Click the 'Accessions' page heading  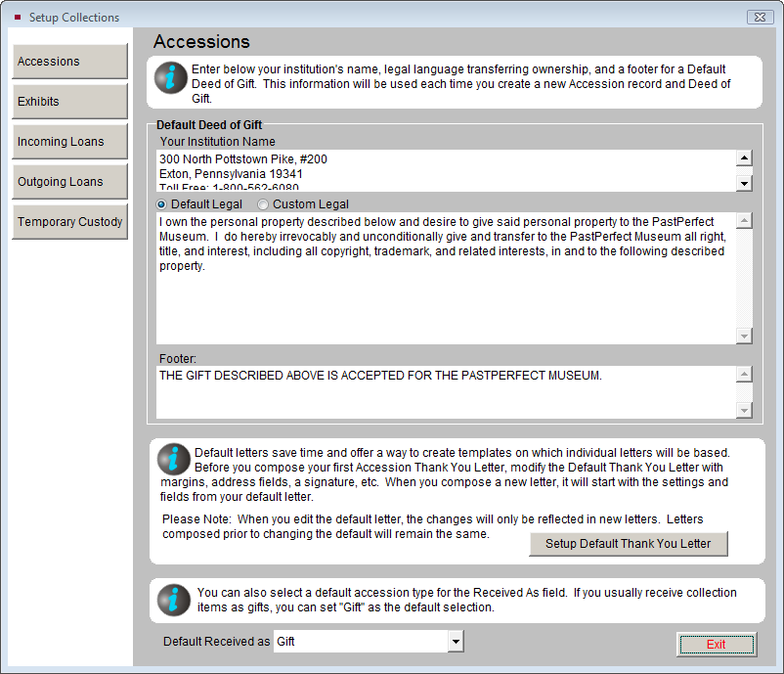pos(201,41)
